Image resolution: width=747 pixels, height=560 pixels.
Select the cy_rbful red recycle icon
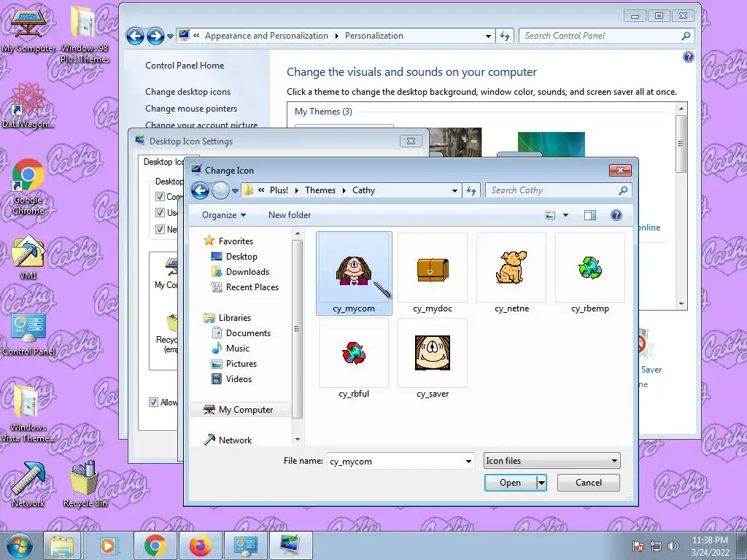pyautogui.click(x=354, y=359)
